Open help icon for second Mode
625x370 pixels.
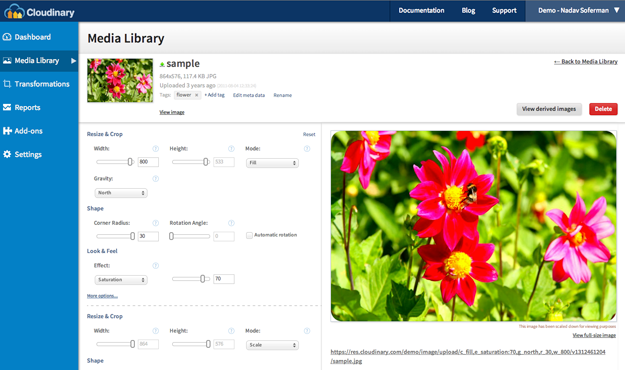click(x=307, y=331)
